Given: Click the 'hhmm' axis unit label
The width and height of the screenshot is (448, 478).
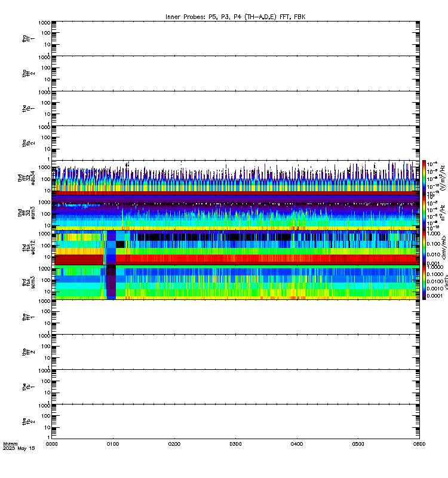Looking at the screenshot, I should coord(10,444).
